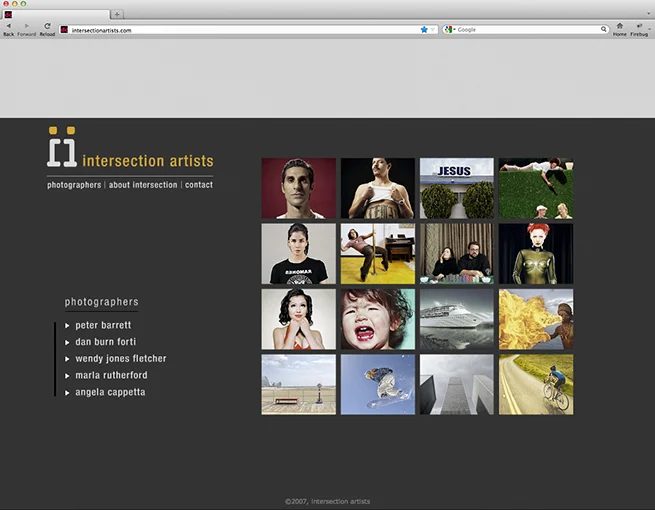The height and width of the screenshot is (510, 655).
Task: Click the site favicon in address bar
Action: point(64,30)
